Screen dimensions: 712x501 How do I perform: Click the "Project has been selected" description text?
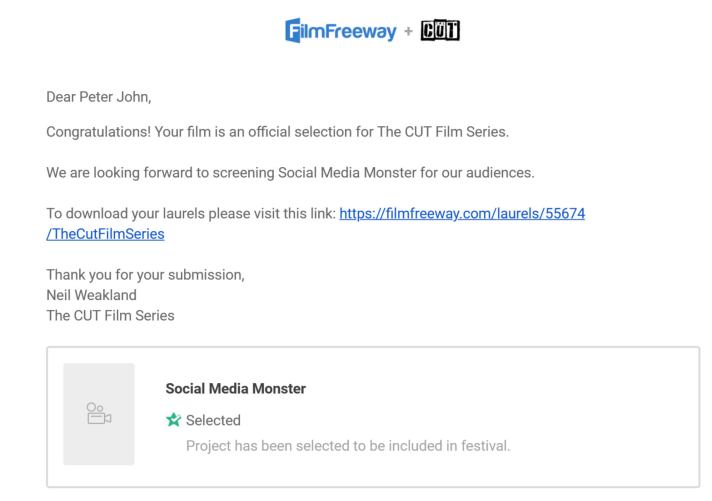[x=348, y=444]
